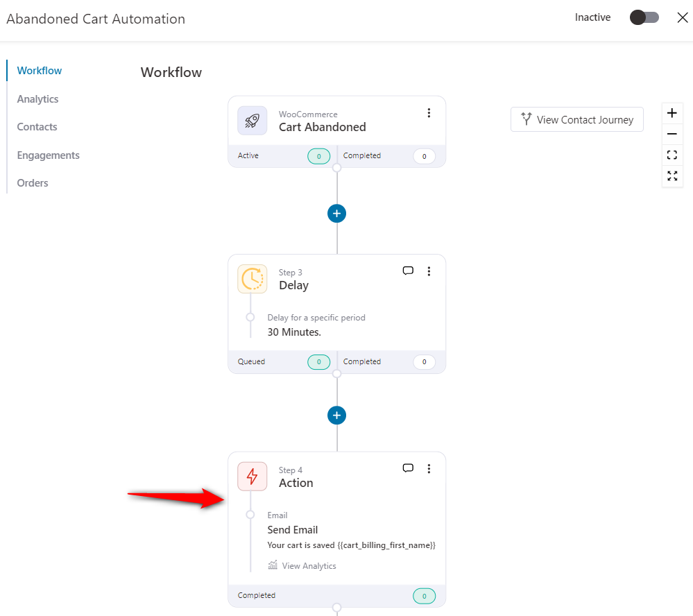Click the Send Email action label
Viewport: 693px width, 616px height.
[x=293, y=530]
